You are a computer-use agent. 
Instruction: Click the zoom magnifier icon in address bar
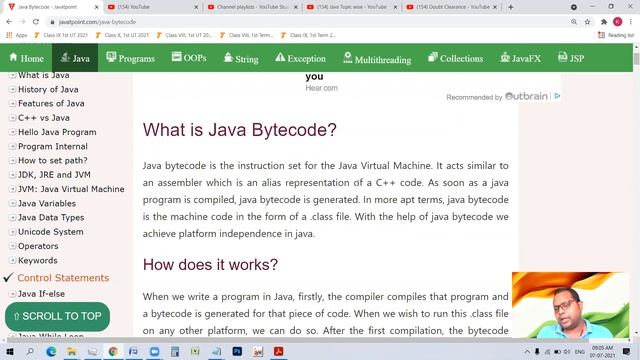(574, 22)
